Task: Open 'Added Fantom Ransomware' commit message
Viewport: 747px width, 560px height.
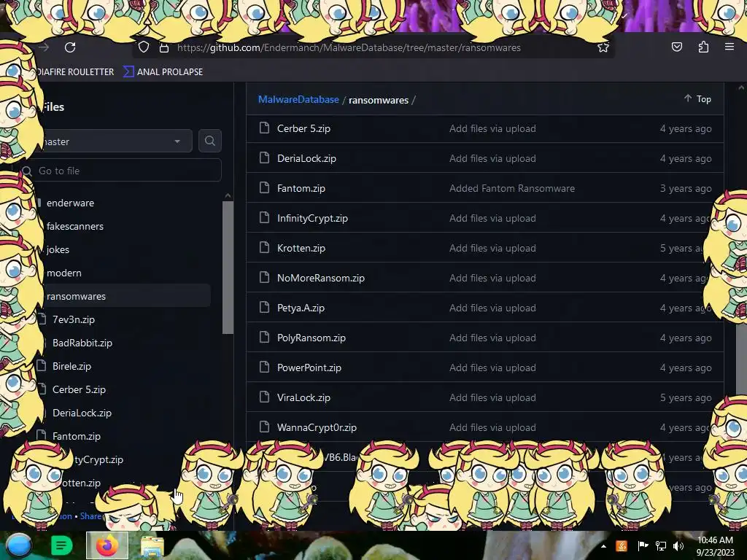Action: [x=511, y=189]
